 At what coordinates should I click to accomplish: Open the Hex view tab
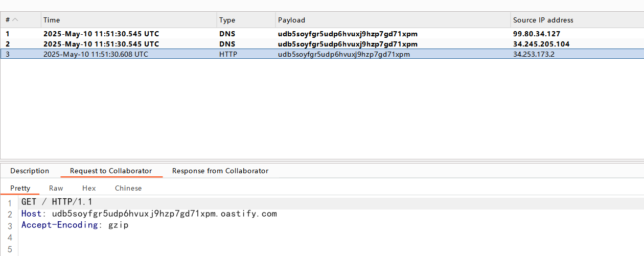point(89,188)
